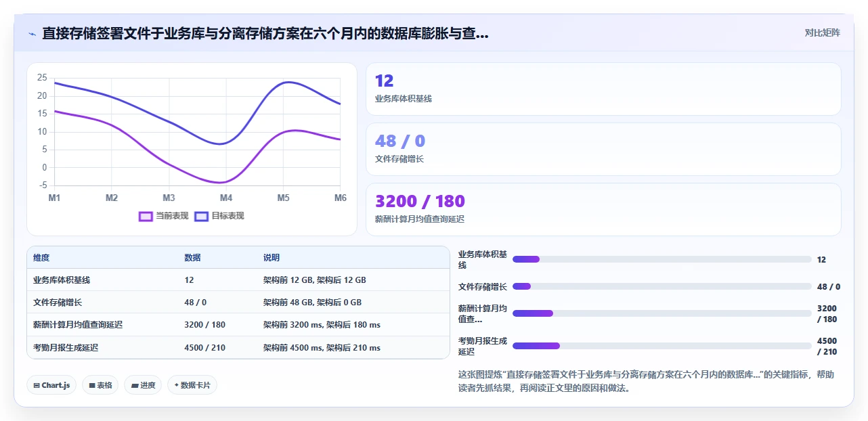
Task: Click the 进度 chip icon
Action: coord(135,386)
